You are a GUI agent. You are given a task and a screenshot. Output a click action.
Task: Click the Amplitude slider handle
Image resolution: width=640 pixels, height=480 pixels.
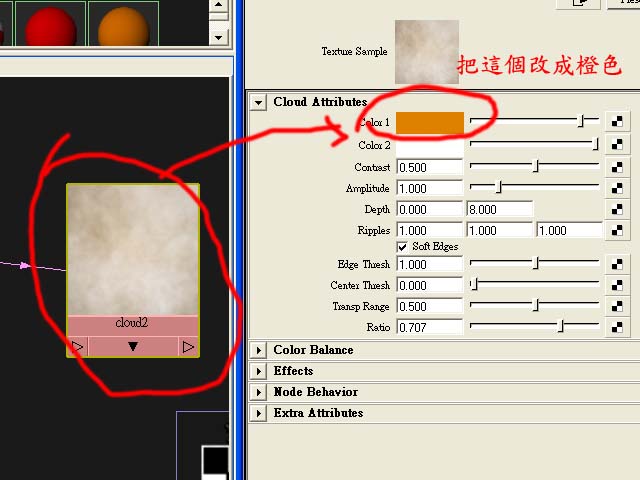coord(498,187)
